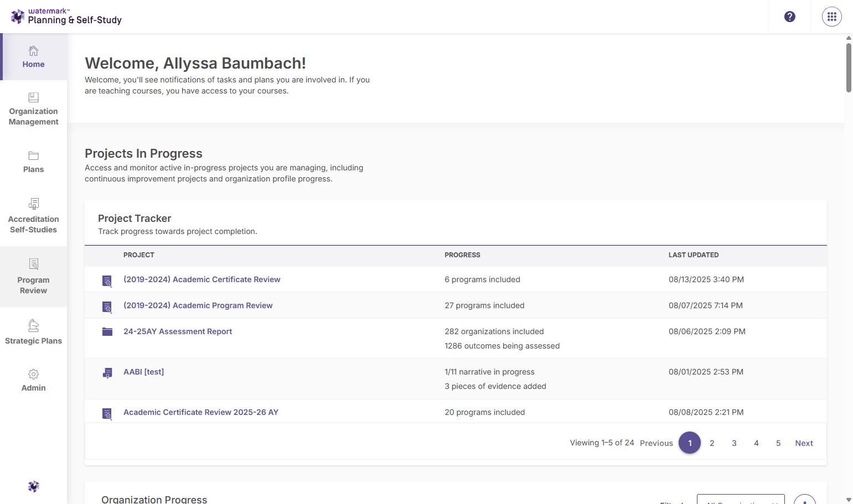Viewport: 853px width, 504px height.
Task: Go to the Previous page of projects
Action: pyautogui.click(x=656, y=443)
